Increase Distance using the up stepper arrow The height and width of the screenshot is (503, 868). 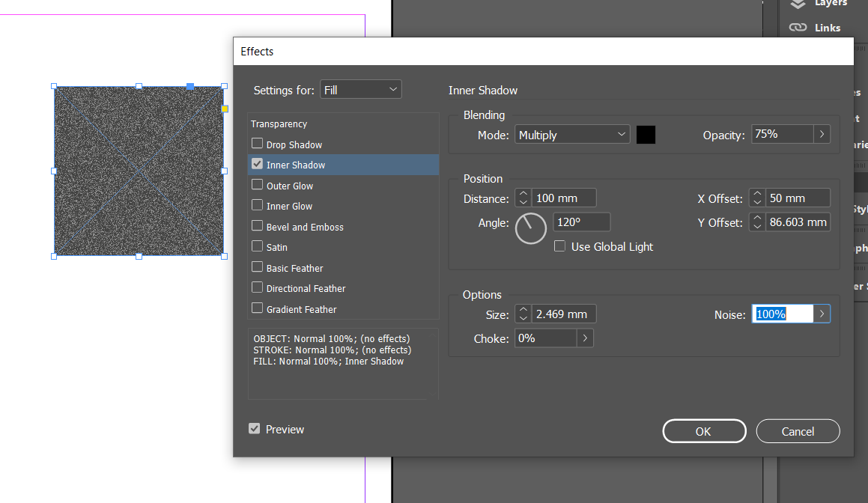coord(522,193)
